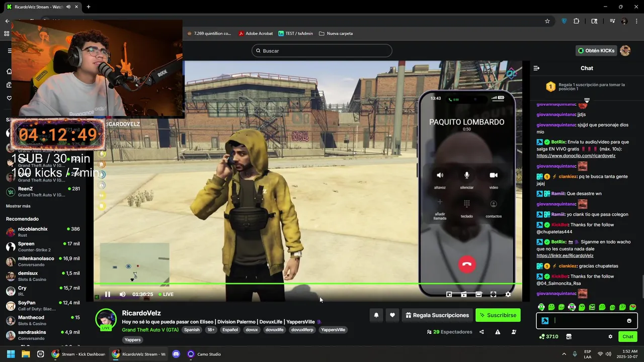The height and width of the screenshot is (362, 644).
Task: Collapse the chat panel
Action: (536, 68)
